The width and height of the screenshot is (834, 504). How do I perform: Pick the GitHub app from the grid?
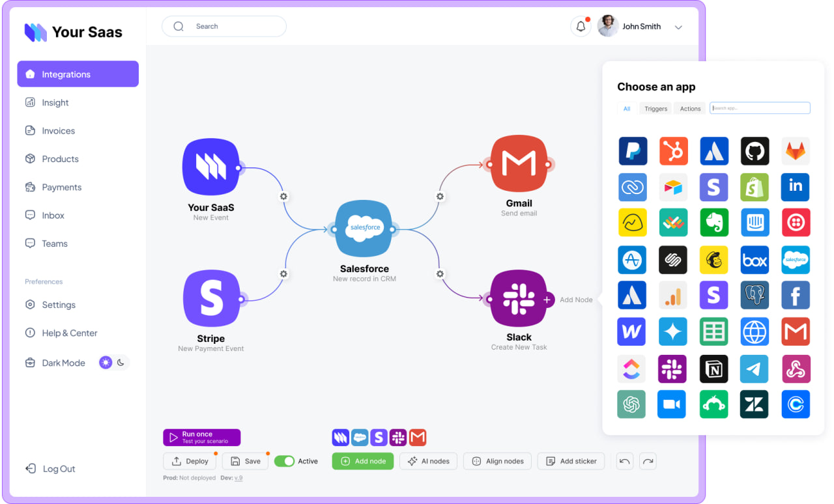(x=755, y=151)
